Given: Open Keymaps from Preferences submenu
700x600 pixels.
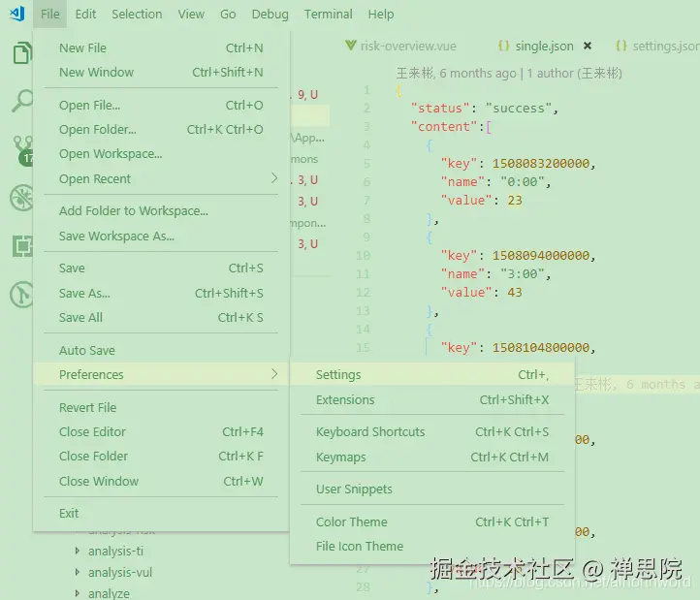Looking at the screenshot, I should click(432, 458).
